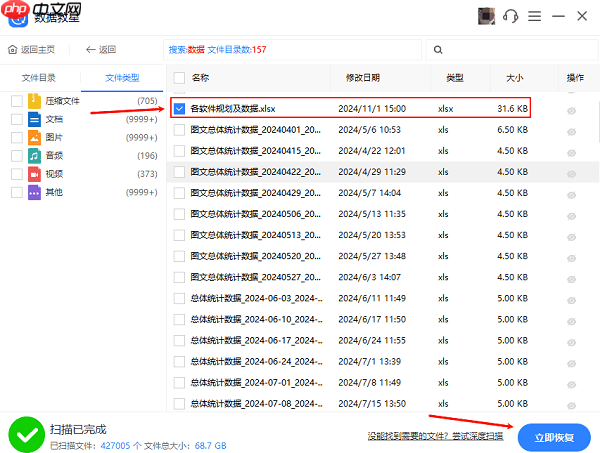The width and height of the screenshot is (600, 453).
Task: Switch to the 文件目录 tab
Action: (x=39, y=78)
